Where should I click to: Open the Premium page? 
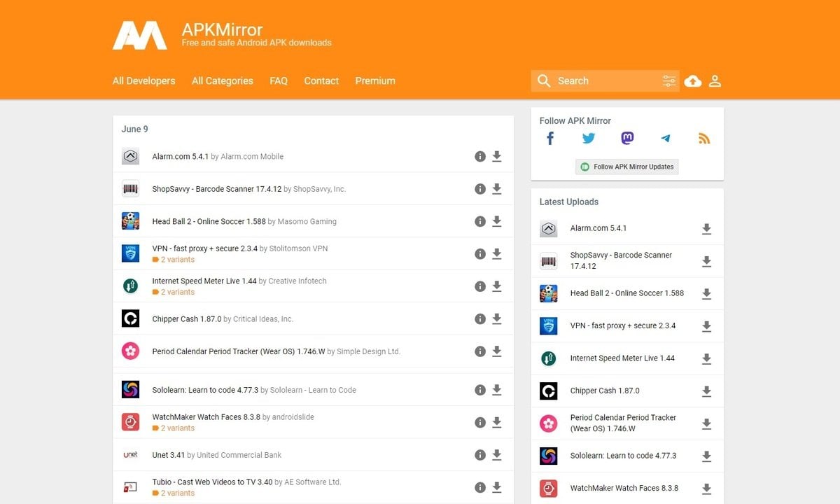(375, 81)
